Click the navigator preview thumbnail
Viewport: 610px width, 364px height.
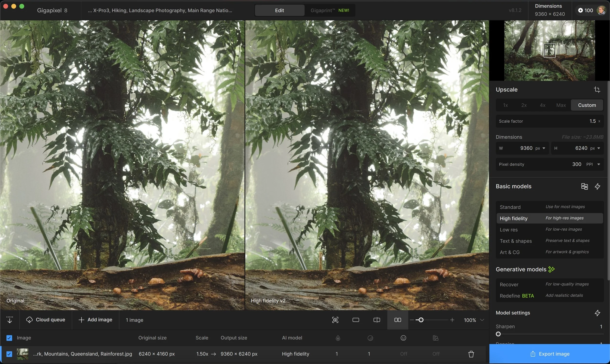[x=550, y=50]
